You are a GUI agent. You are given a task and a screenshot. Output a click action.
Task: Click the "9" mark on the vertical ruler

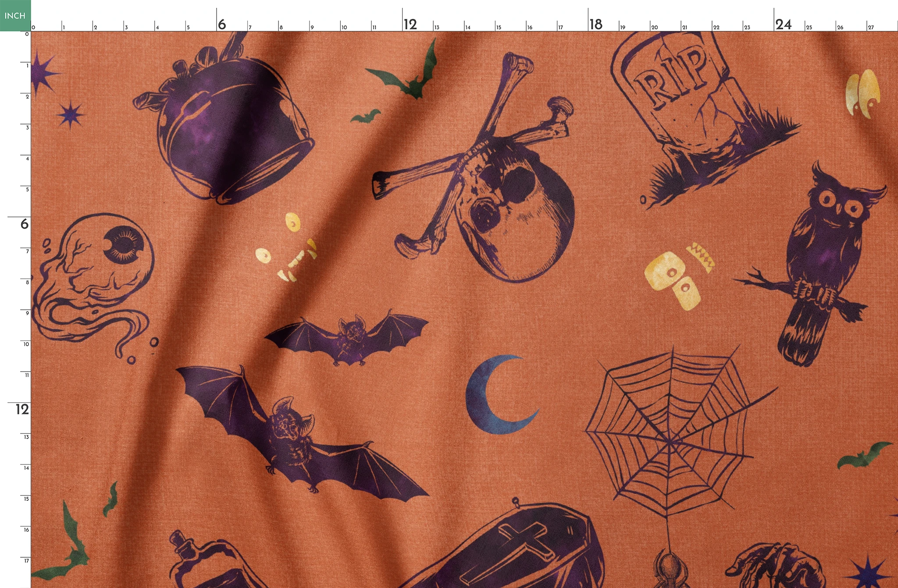(27, 313)
